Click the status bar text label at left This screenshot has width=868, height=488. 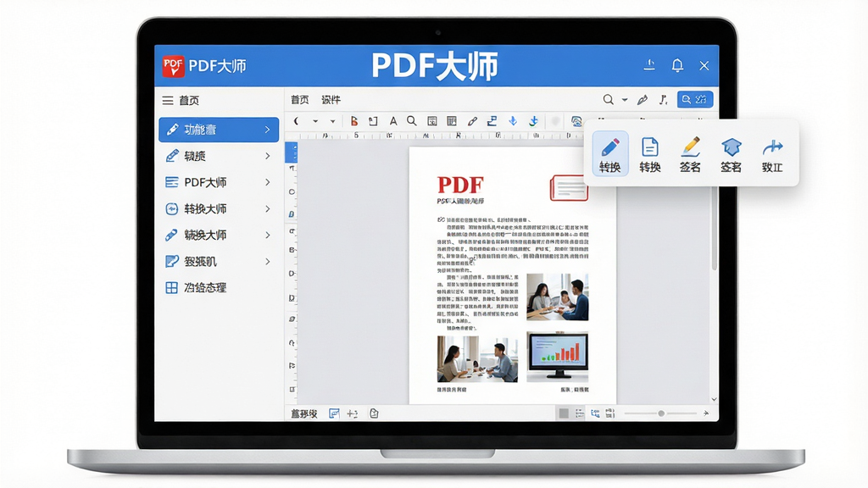[304, 413]
